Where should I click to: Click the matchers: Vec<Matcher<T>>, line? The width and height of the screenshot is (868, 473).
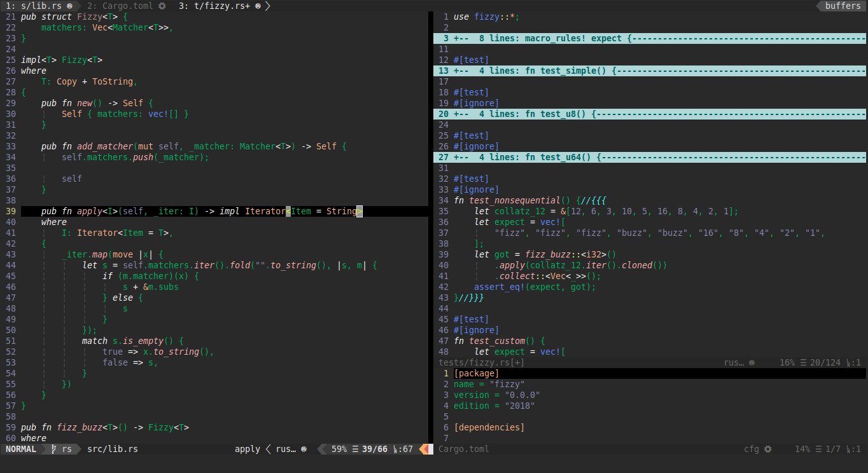click(108, 27)
